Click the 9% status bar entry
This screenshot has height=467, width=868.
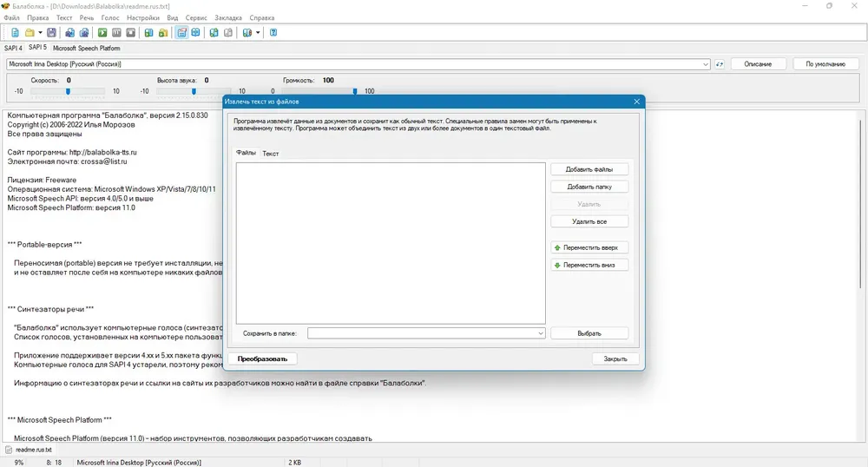19,463
